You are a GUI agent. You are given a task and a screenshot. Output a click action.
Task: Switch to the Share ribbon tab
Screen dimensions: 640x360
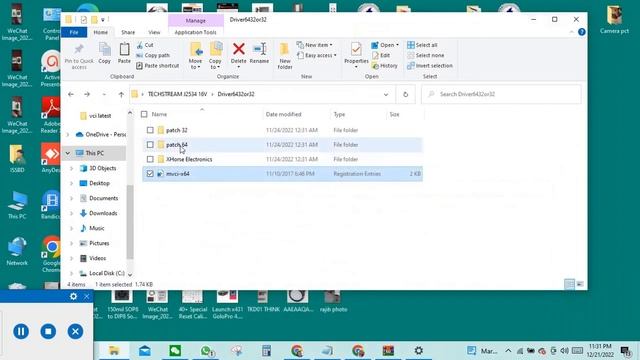(x=128, y=32)
